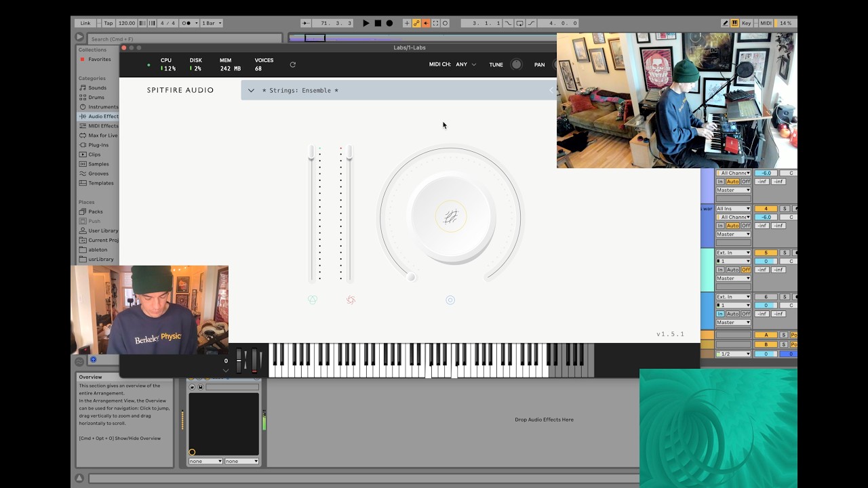This screenshot has height=488, width=868.
Task: Toggle Draw Mode pencil icon
Action: pos(726,23)
